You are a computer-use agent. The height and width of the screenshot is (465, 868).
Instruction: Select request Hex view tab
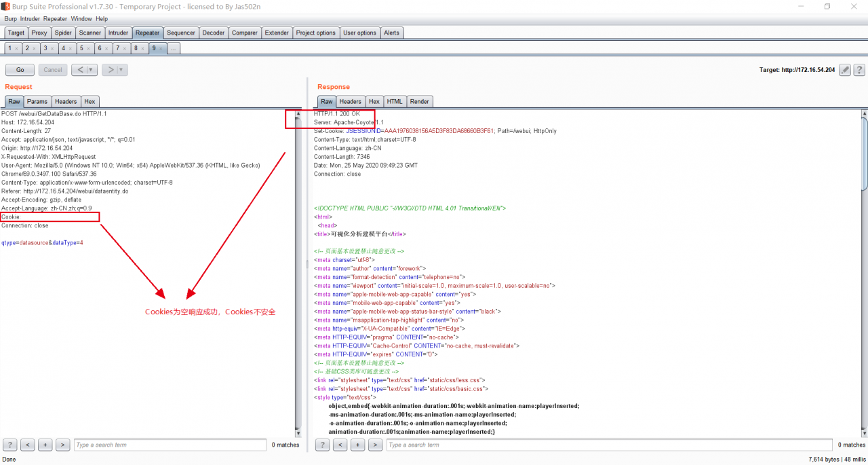(x=90, y=101)
